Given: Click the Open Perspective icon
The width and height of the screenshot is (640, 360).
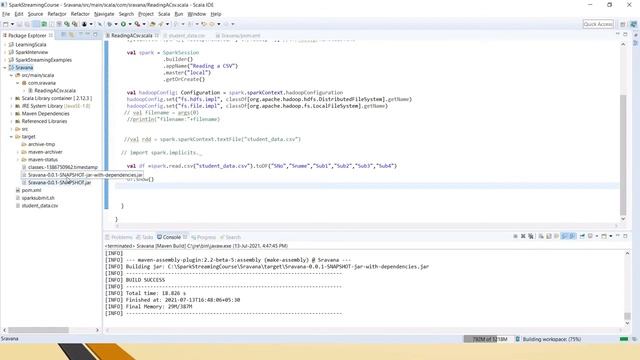Looking at the screenshot, I should [x=623, y=24].
